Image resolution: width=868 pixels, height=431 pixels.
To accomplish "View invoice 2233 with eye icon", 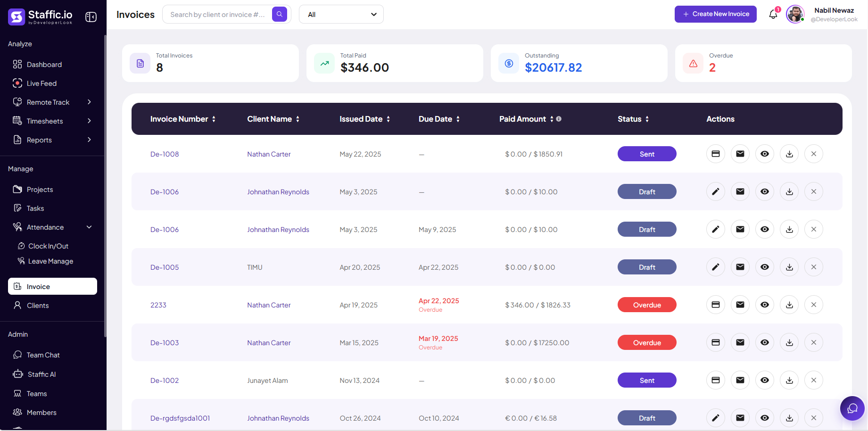I will [765, 305].
